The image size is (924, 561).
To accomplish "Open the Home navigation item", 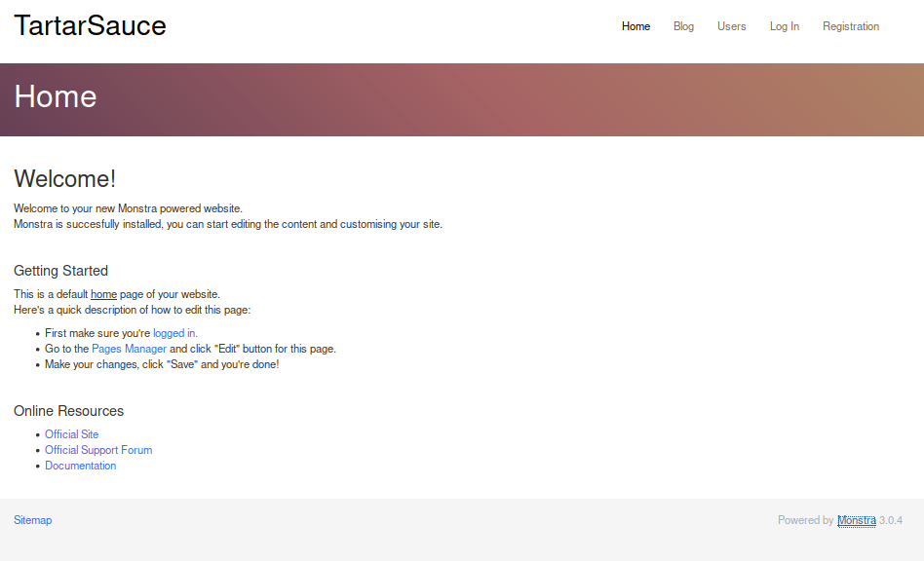I will click(635, 26).
